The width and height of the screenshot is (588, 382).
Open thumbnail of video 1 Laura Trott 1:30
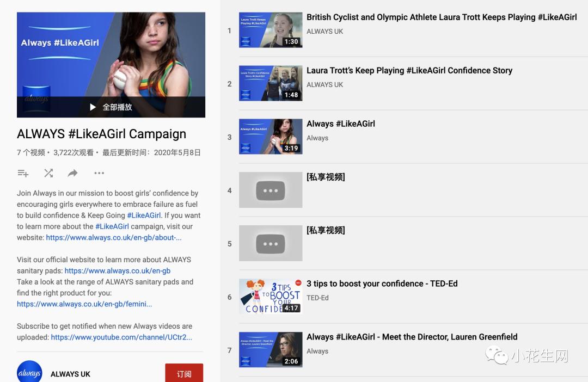[x=271, y=30]
